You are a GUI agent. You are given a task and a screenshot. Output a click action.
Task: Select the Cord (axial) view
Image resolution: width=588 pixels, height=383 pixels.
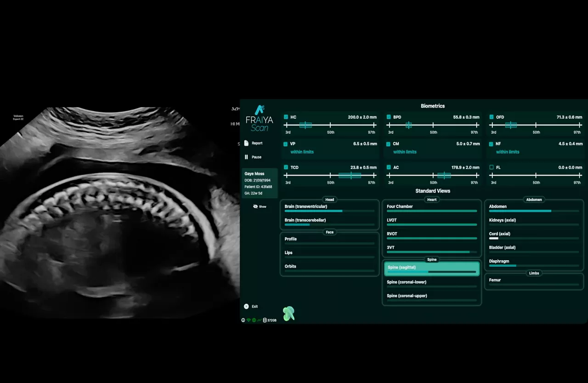[534, 236]
